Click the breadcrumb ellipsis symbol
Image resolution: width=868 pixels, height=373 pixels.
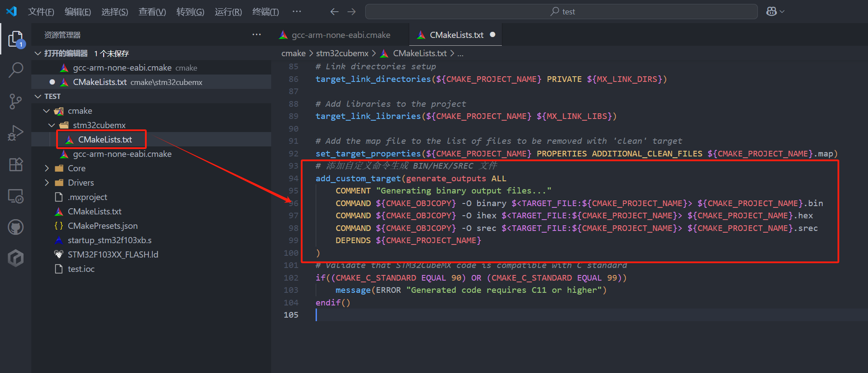[x=460, y=54]
